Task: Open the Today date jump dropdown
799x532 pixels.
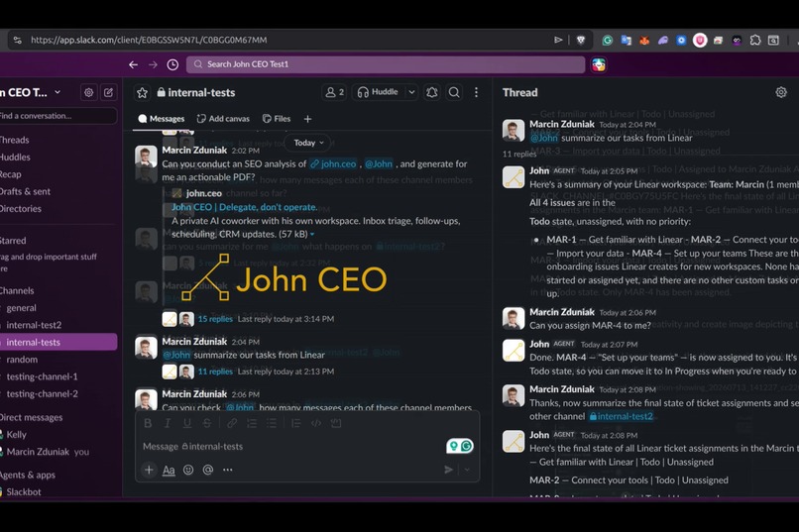Action: tap(308, 143)
